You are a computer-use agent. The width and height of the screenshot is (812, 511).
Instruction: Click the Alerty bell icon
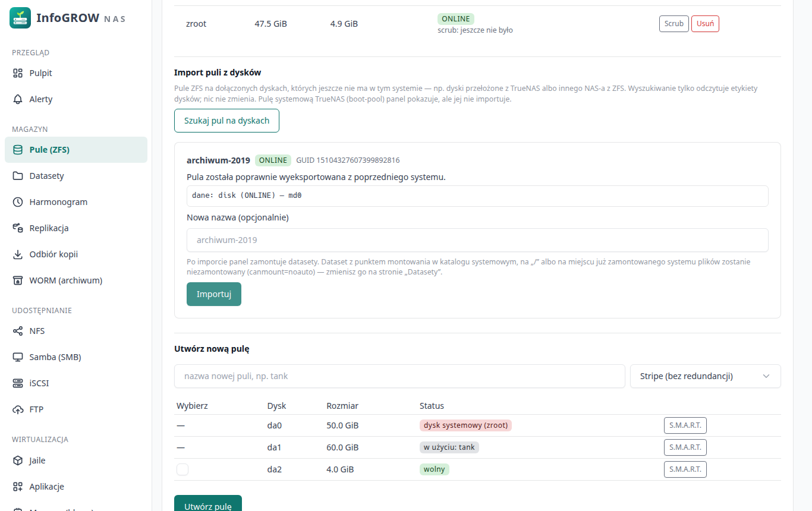click(x=18, y=99)
